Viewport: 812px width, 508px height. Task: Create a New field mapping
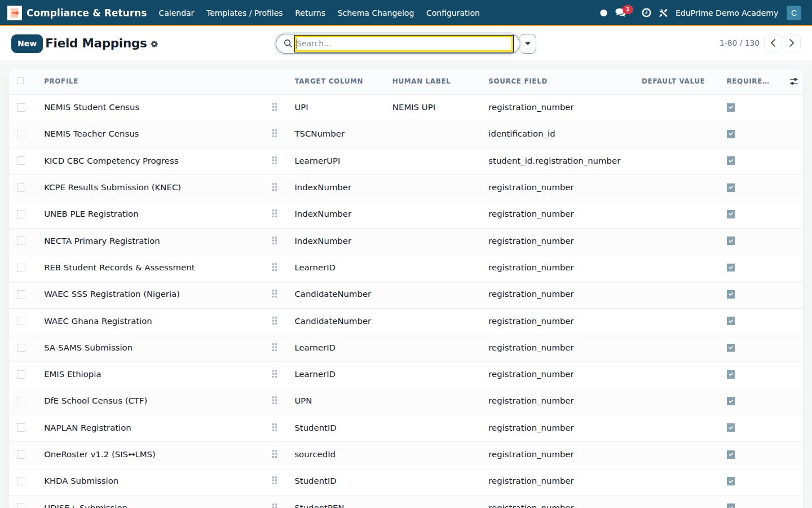(27, 43)
